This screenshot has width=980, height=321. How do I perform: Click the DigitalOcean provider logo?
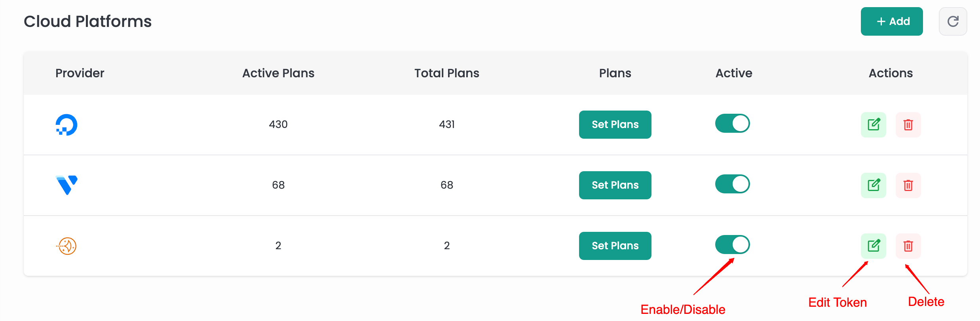66,125
